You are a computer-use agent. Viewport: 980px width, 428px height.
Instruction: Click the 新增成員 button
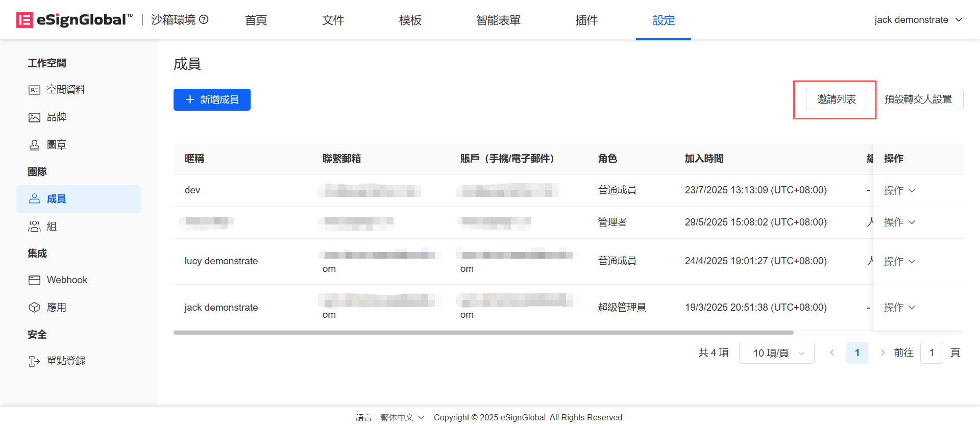click(x=212, y=99)
